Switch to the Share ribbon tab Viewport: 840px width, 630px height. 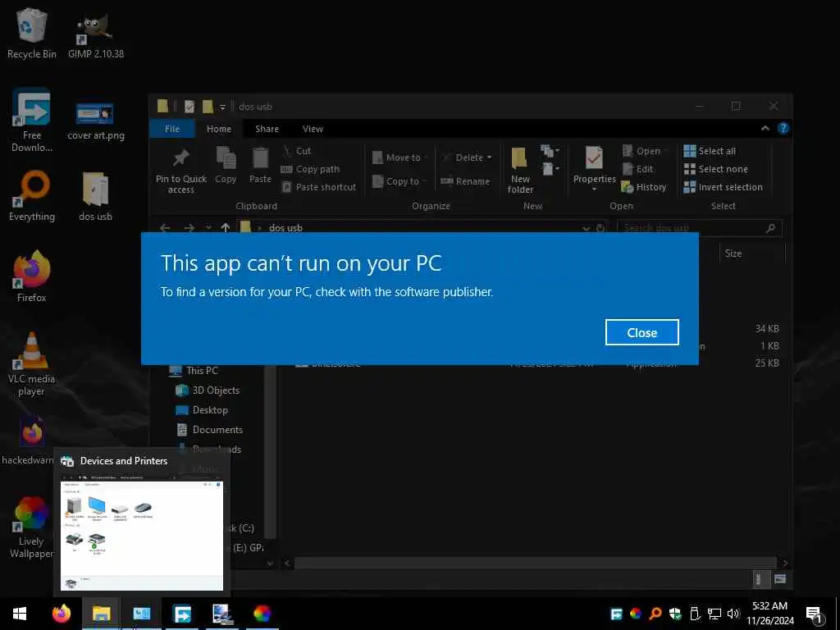[x=267, y=129]
